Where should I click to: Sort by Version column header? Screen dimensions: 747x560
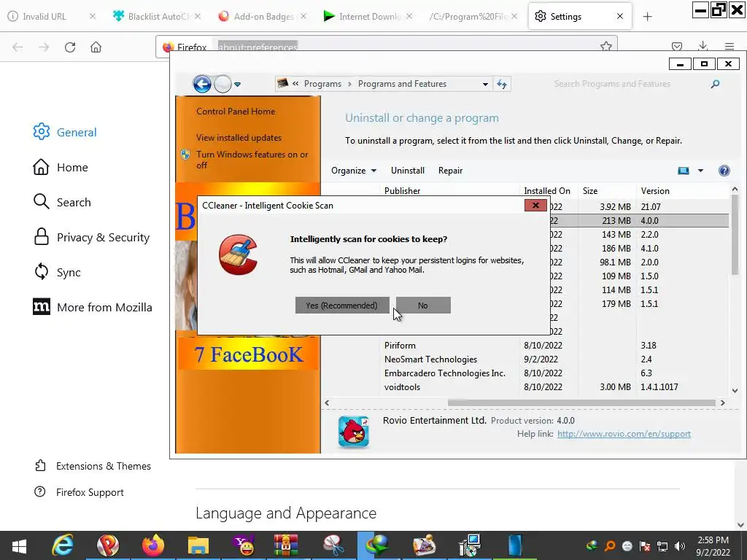click(x=655, y=191)
